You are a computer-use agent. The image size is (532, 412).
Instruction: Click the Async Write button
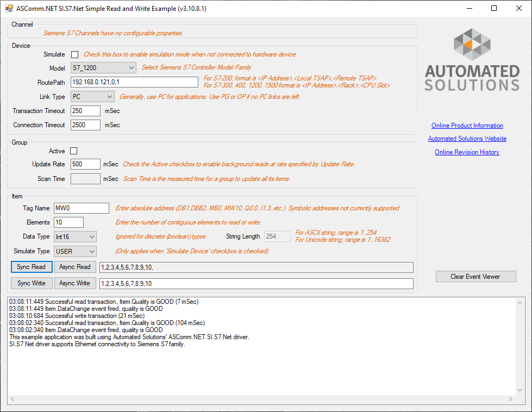[x=75, y=283]
